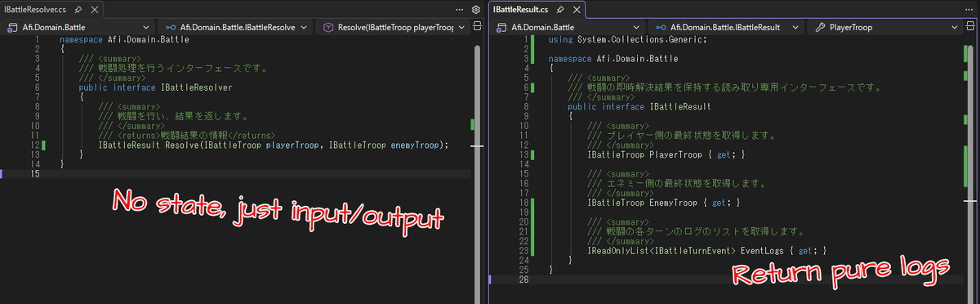Click 'using System.Collections.Generic;' line
The width and height of the screenshot is (980, 304).
tap(629, 39)
